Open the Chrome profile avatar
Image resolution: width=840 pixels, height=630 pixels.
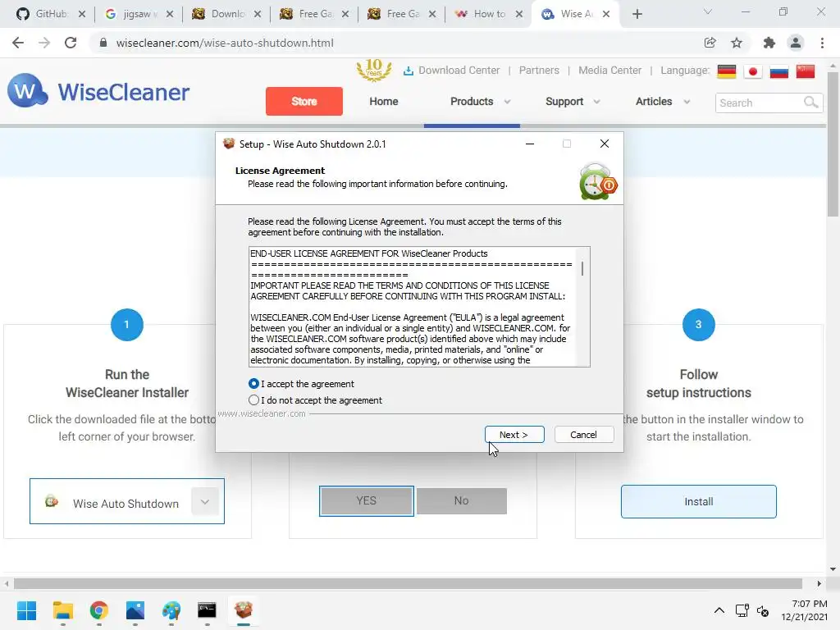[796, 43]
